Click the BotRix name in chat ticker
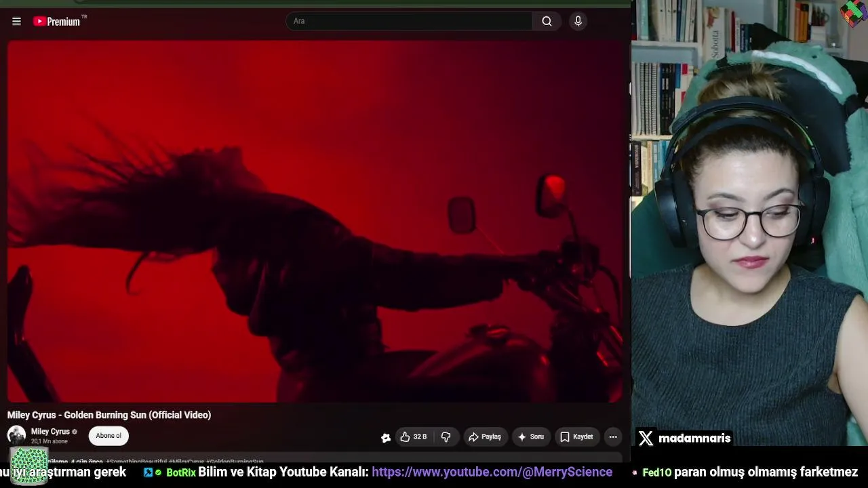Viewport: 868px width, 488px height. coord(181,472)
